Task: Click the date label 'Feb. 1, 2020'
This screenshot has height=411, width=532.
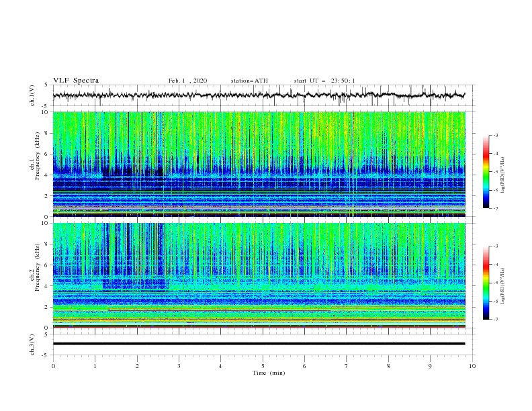Action: click(187, 81)
